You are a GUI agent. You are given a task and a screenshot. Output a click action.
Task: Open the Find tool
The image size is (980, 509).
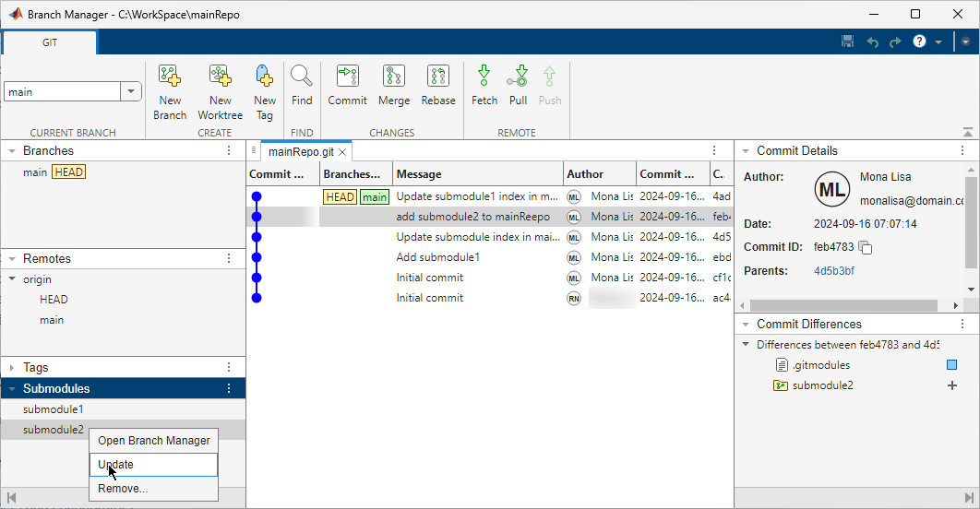pyautogui.click(x=302, y=77)
